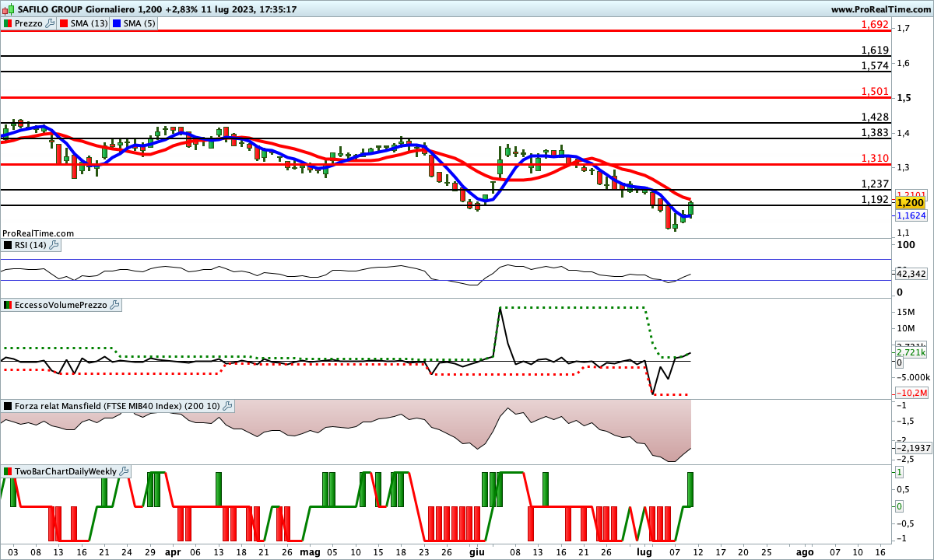Click the 1,574 price level label
The height and width of the screenshot is (560, 934).
[x=875, y=65]
